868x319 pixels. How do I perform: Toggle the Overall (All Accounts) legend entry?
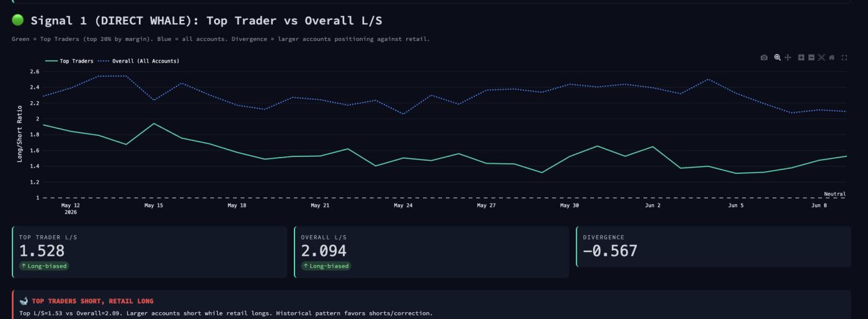tap(138, 61)
